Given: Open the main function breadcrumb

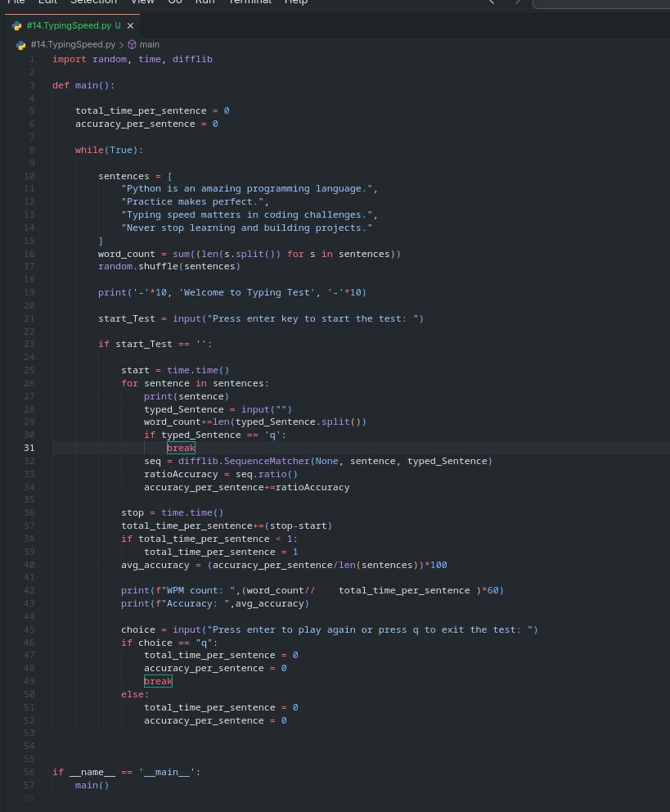Looking at the screenshot, I should 149,44.
